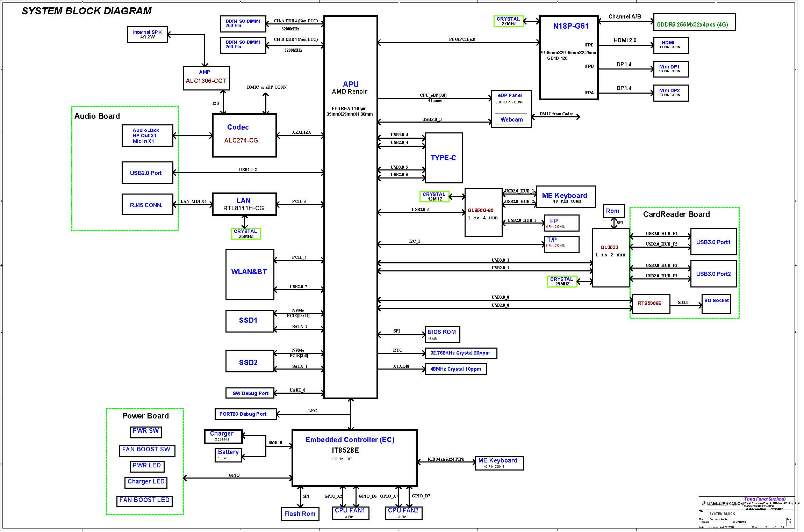Click the "Audio Board" heading
This screenshot has height=532, width=804.
click(x=97, y=116)
